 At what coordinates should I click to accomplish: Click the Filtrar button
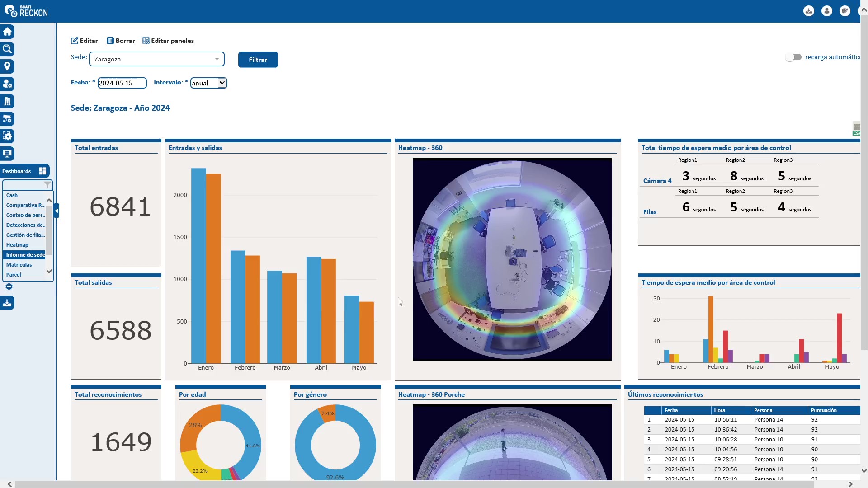click(x=258, y=60)
